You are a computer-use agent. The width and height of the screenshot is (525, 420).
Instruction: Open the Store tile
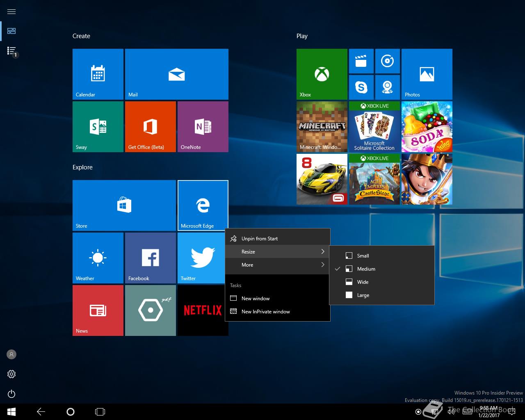(x=124, y=205)
